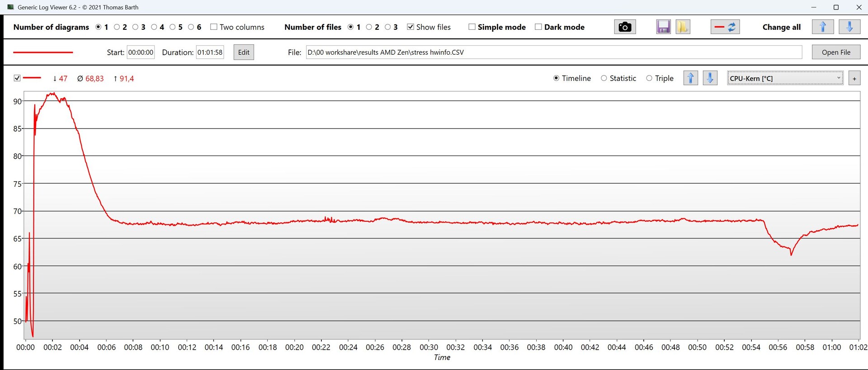Click the plus button next to sensor dropdown
868x370 pixels.
[x=854, y=78]
